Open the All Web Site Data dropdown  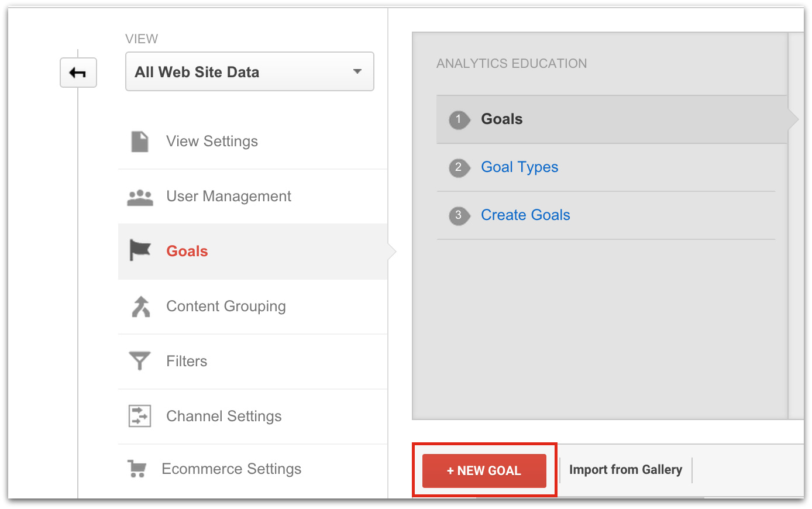(x=249, y=72)
